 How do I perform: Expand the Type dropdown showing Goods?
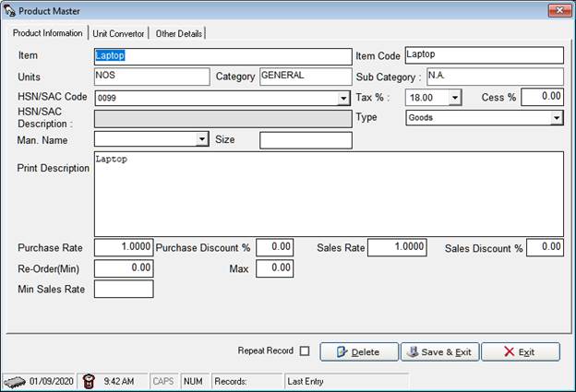[x=557, y=118]
